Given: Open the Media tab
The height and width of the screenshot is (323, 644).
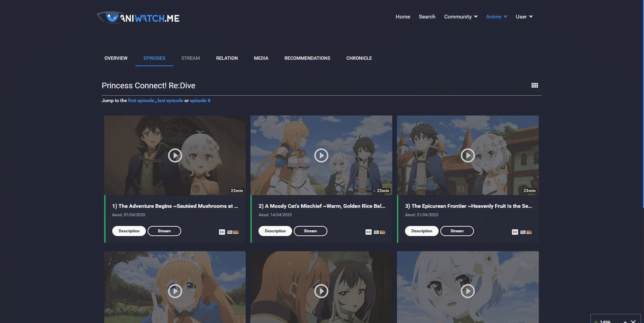Looking at the screenshot, I should [261, 58].
